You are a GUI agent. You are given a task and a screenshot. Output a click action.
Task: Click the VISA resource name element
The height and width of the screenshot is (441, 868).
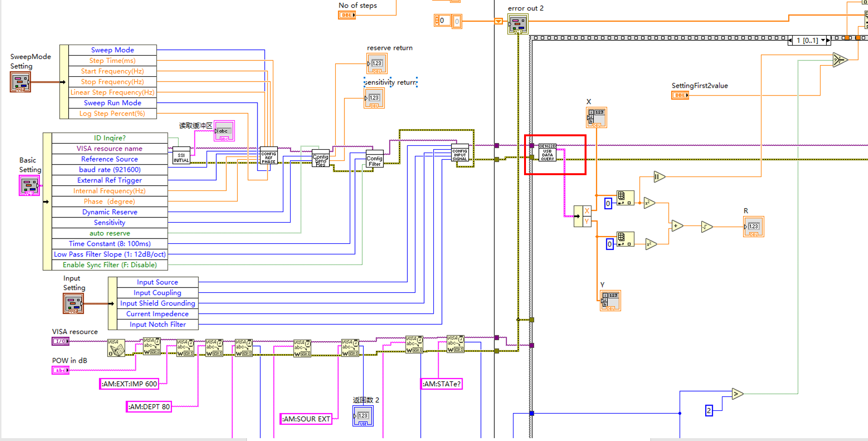pos(110,148)
